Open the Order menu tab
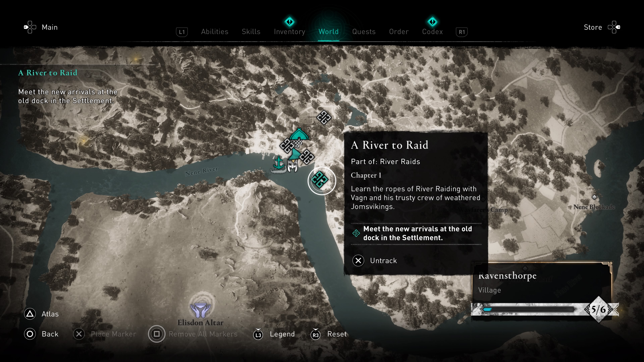This screenshot has height=362, width=644. [398, 31]
